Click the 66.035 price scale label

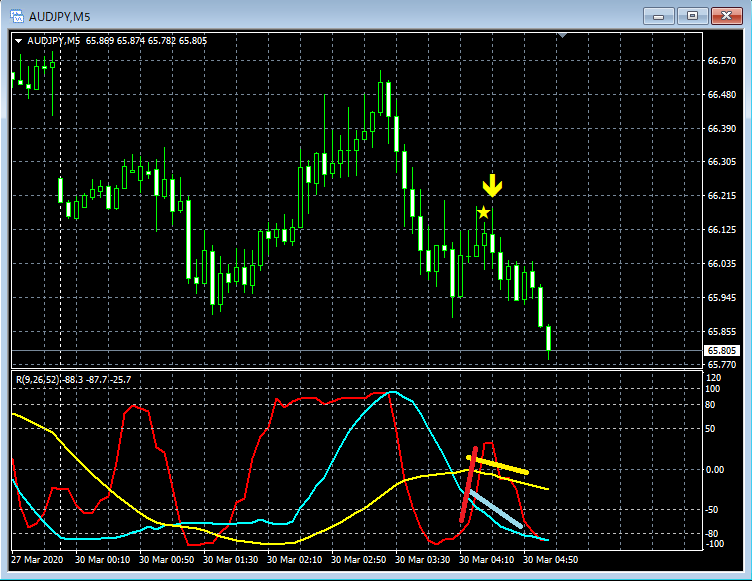(x=722, y=264)
